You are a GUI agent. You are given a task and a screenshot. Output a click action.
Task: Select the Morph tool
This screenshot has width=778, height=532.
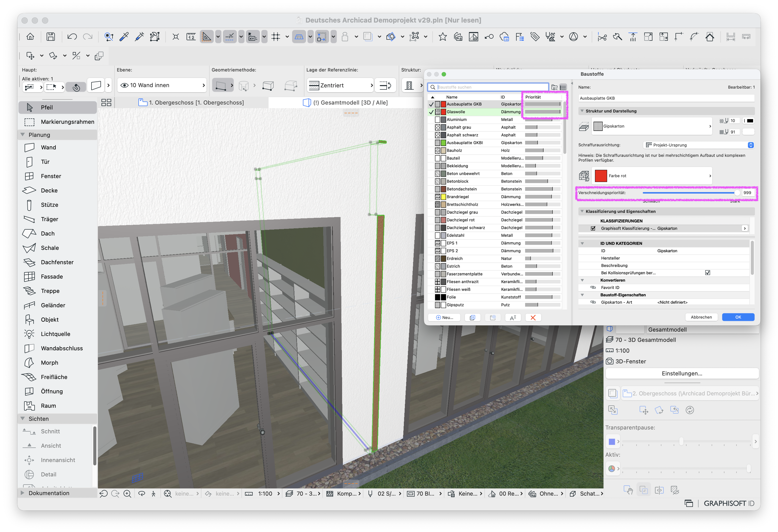click(58, 363)
